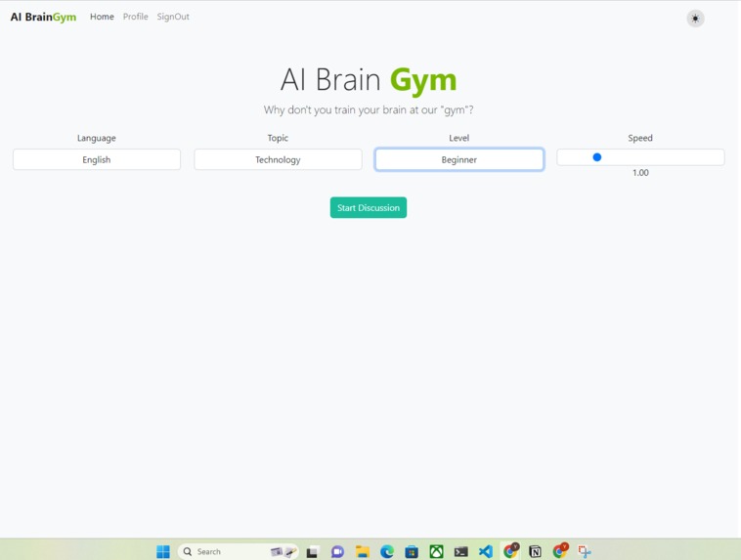Click the Level label
This screenshot has height=560, width=741.
[458, 138]
